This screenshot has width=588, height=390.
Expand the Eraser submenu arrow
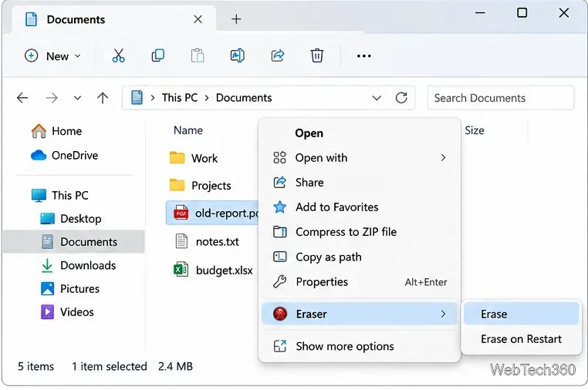tap(443, 314)
